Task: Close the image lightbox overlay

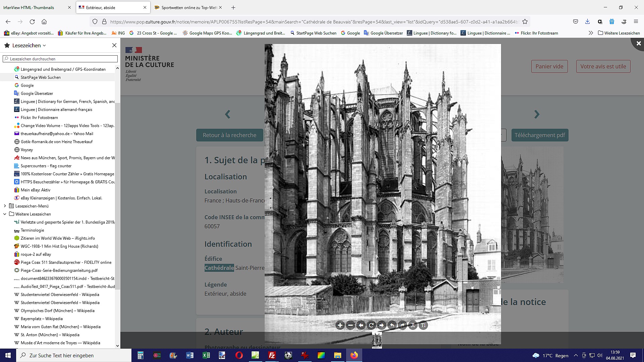Action: point(638,43)
